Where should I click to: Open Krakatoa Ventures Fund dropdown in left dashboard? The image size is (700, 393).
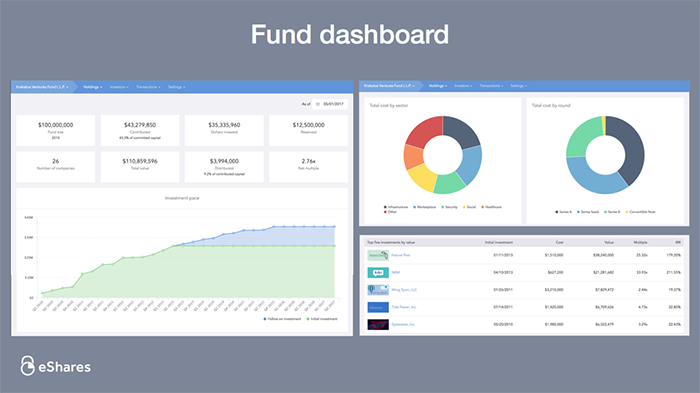42,87
